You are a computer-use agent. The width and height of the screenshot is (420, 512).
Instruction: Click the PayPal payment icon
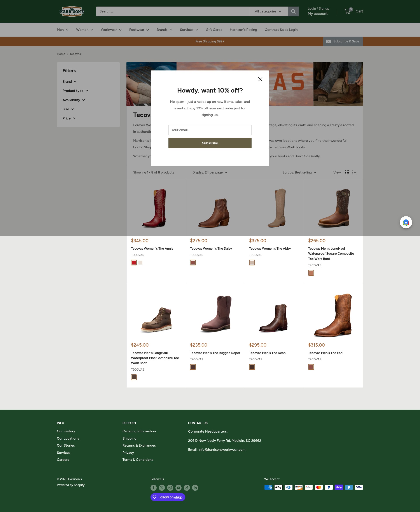pyautogui.click(x=329, y=487)
